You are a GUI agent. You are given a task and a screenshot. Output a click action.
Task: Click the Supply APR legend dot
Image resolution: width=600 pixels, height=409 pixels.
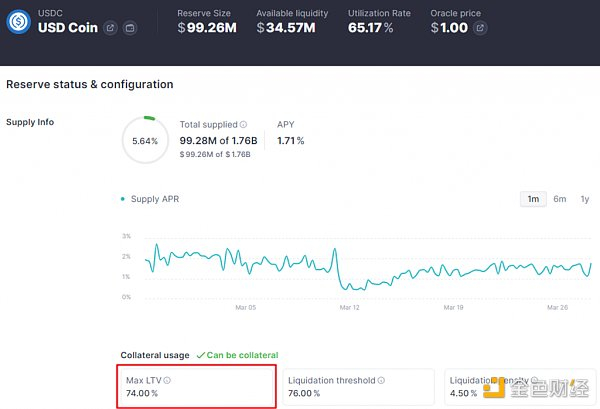point(122,199)
